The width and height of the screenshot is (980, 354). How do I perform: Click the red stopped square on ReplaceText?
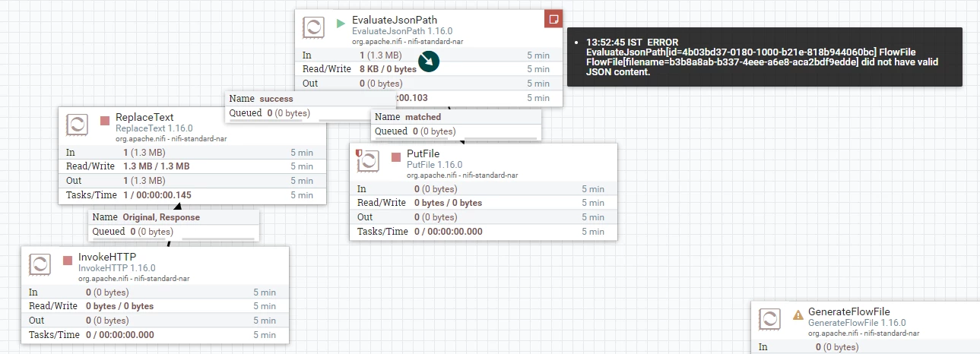coord(105,120)
